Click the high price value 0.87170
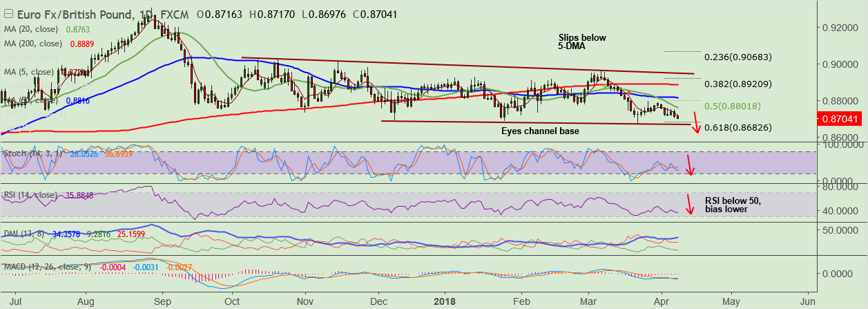 point(275,14)
